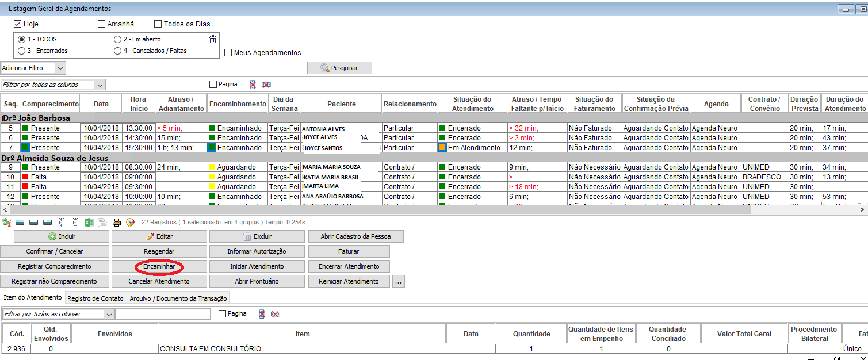The width and height of the screenshot is (868, 360).
Task: Select the Drº Almeida Souza de Jesus group row
Action: pyautogui.click(x=434, y=158)
